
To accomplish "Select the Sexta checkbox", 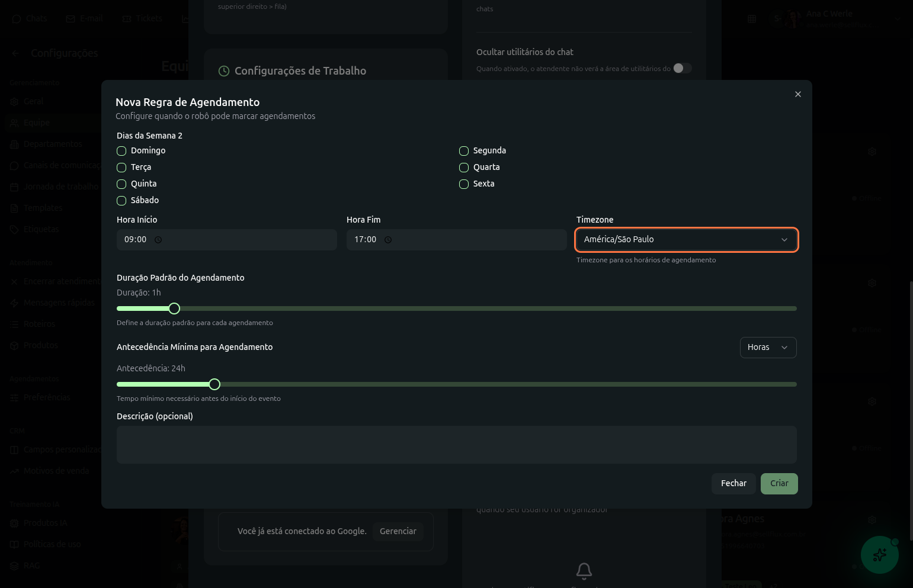I will pos(464,184).
